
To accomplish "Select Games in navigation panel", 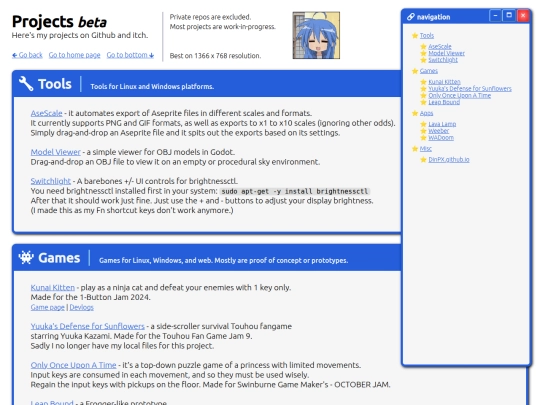I will click(429, 71).
